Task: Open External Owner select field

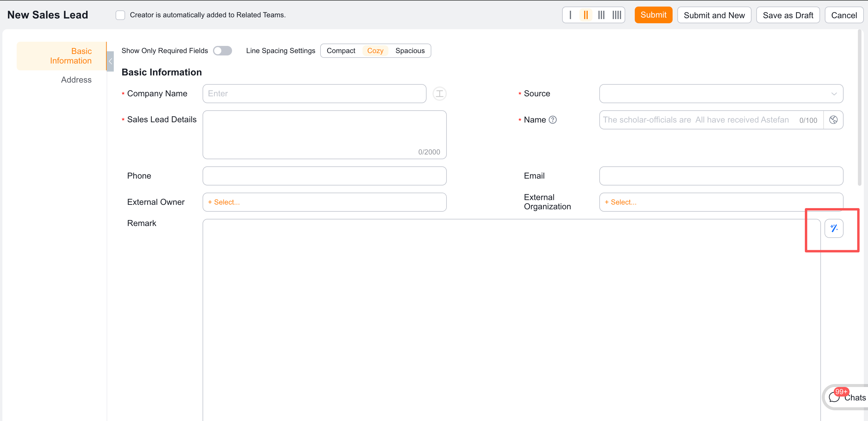Action: (324, 202)
